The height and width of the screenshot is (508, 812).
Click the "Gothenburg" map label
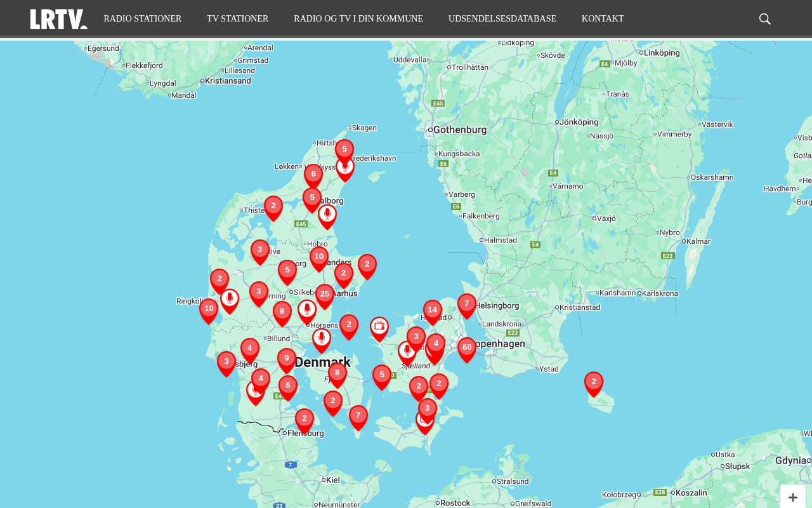click(x=460, y=130)
